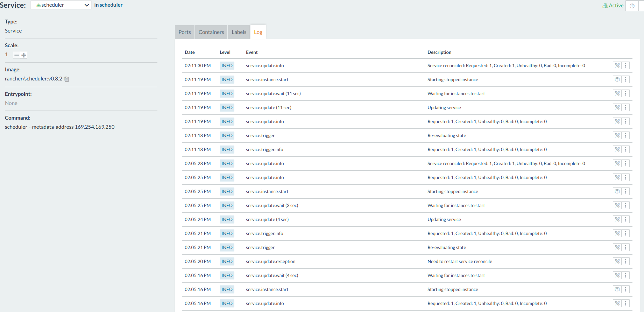
Task: Click link icon on service.update.wait (3 sec) row
Action: coord(617,205)
